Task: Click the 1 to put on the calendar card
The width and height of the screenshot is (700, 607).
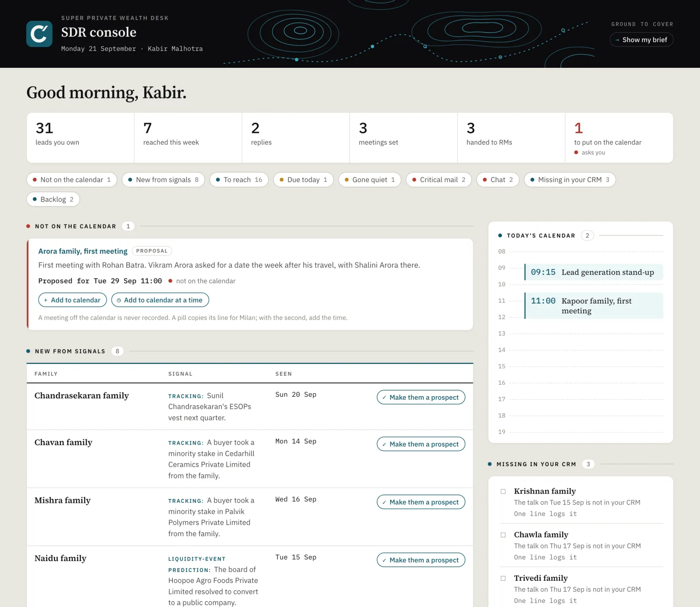Action: coord(619,138)
